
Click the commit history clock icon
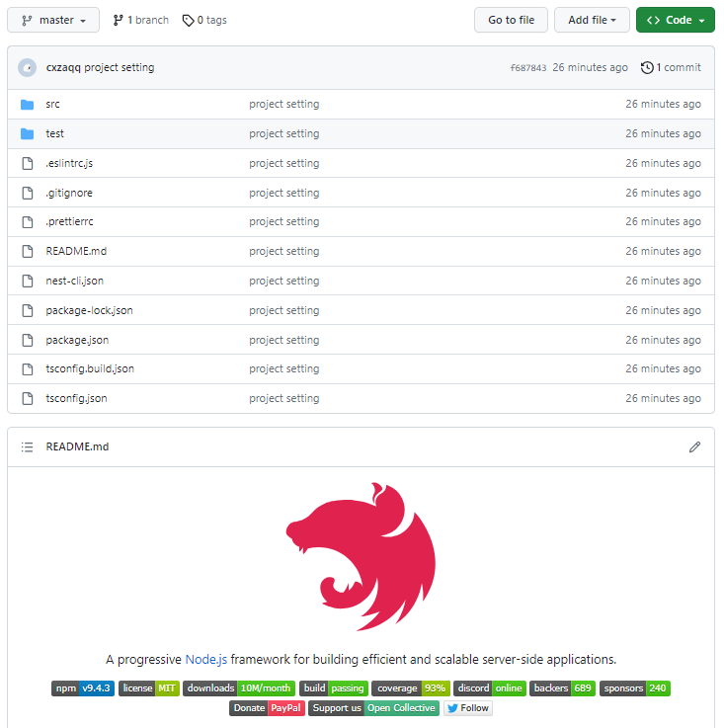point(647,68)
